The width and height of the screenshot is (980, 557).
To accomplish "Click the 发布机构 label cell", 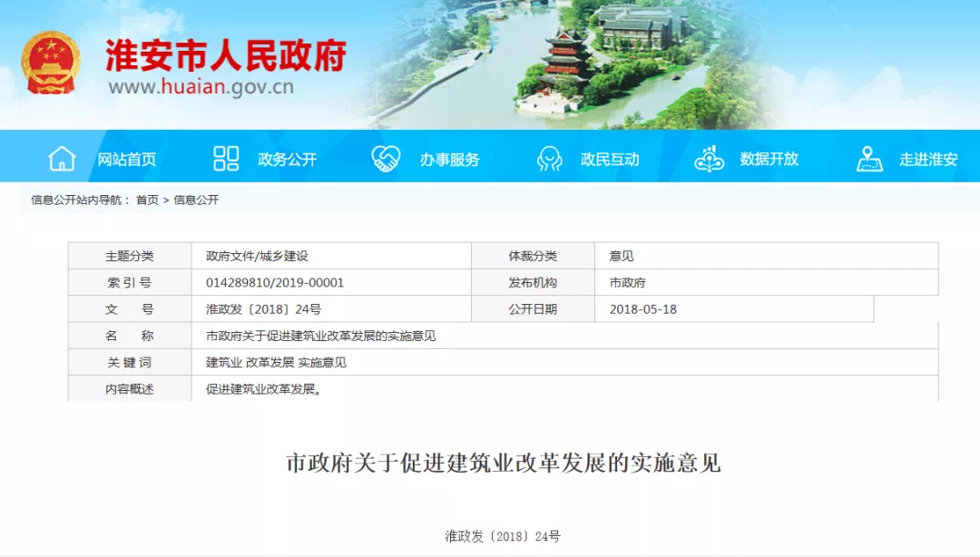I will (x=533, y=282).
